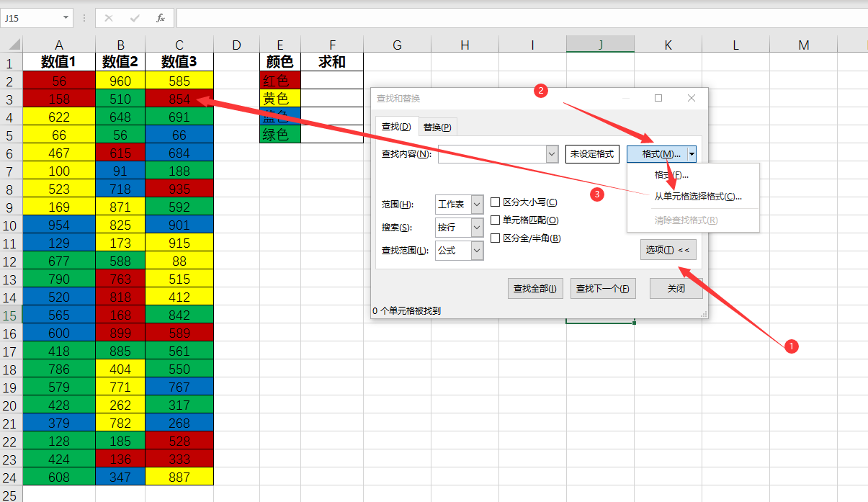This screenshot has height=502, width=868.
Task: Click the 未设定格式 preview box
Action: tap(592, 154)
